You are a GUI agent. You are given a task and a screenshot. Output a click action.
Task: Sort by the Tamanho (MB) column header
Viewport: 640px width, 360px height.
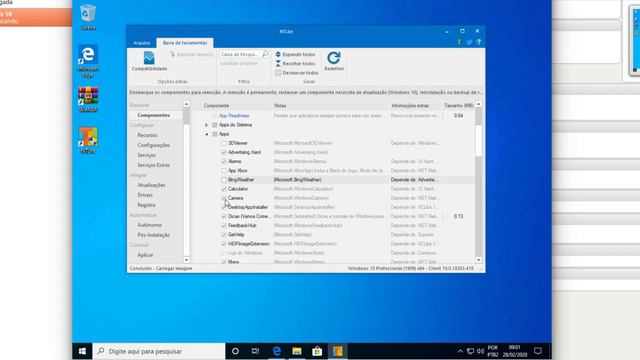tap(459, 106)
